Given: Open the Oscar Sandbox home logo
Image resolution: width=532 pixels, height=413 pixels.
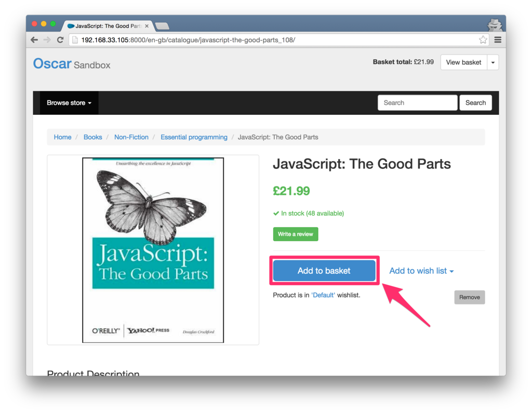Looking at the screenshot, I should point(72,64).
